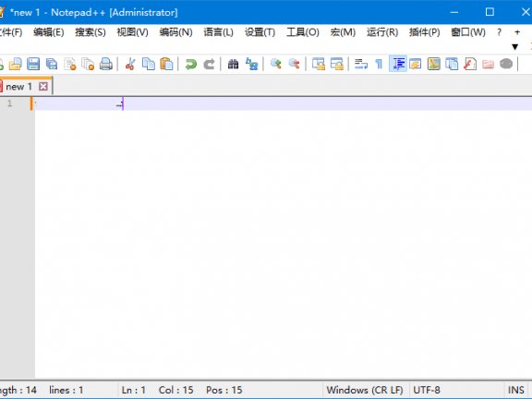Close the new 1 tab with its red X
The width and height of the screenshot is (532, 399).
coord(43,87)
